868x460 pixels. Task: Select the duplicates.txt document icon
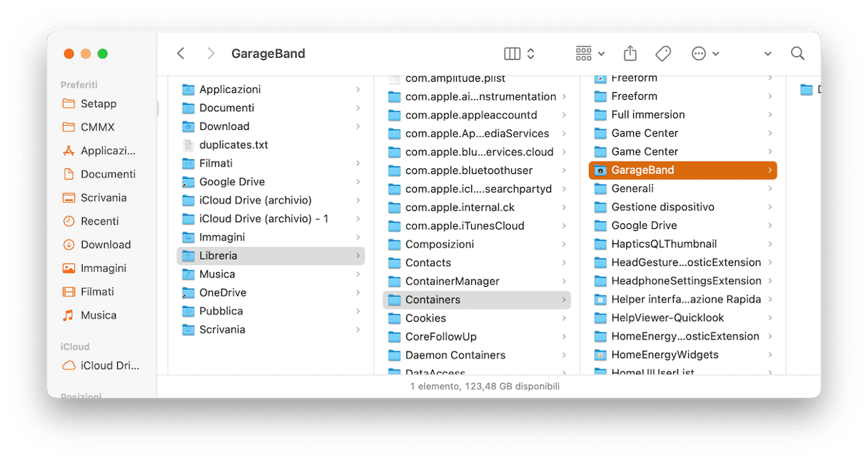coord(188,145)
